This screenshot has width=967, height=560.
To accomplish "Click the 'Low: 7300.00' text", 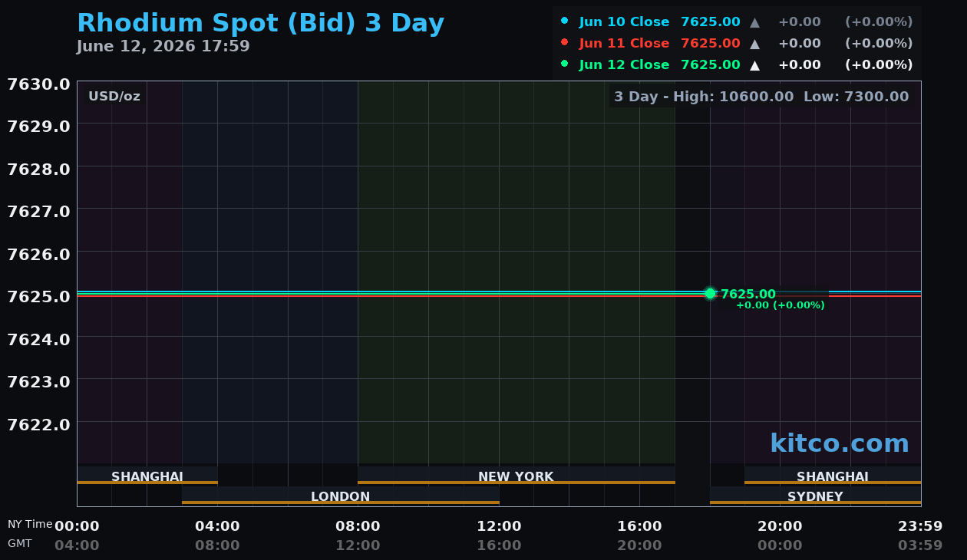I will point(856,97).
